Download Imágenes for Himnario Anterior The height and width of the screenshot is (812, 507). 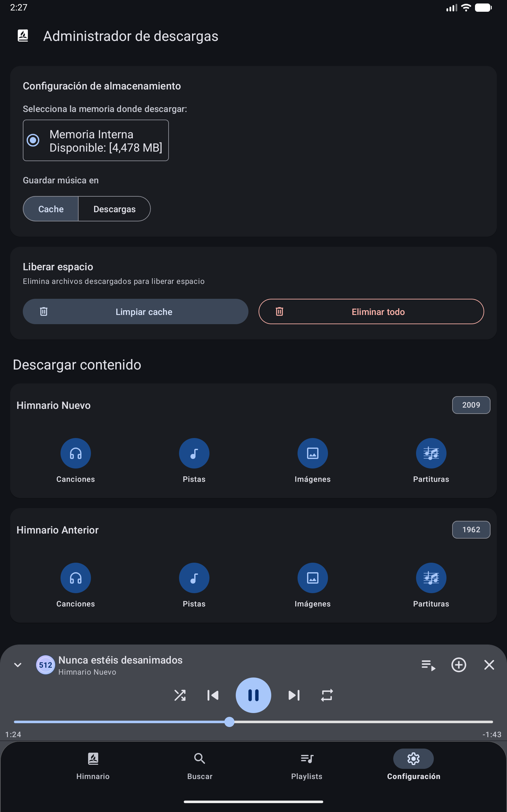pos(312,578)
